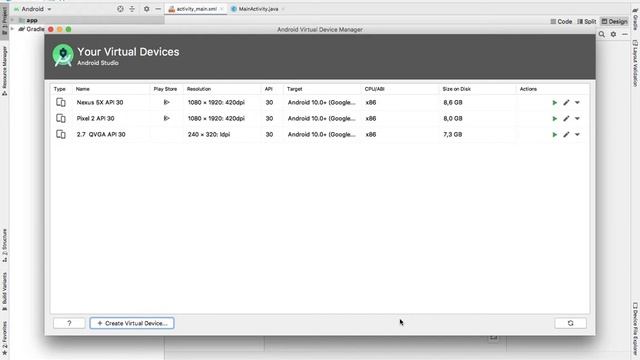640x360 pixels.
Task: Open more actions for 2.7 QVGA API 30
Action: [577, 134]
